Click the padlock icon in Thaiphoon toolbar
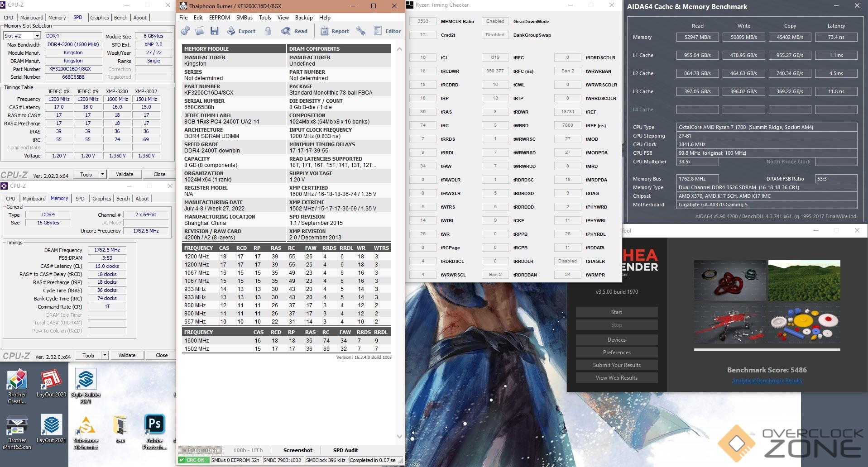 (268, 31)
